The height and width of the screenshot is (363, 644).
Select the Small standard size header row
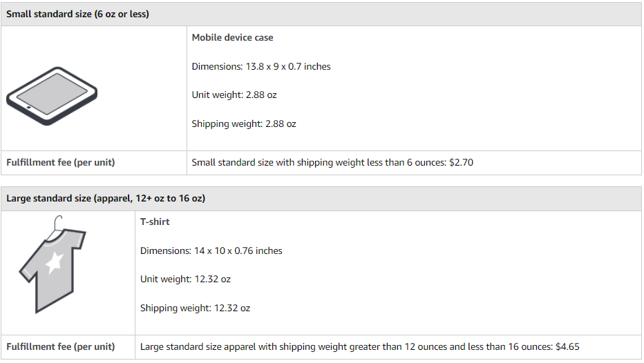[321, 14]
